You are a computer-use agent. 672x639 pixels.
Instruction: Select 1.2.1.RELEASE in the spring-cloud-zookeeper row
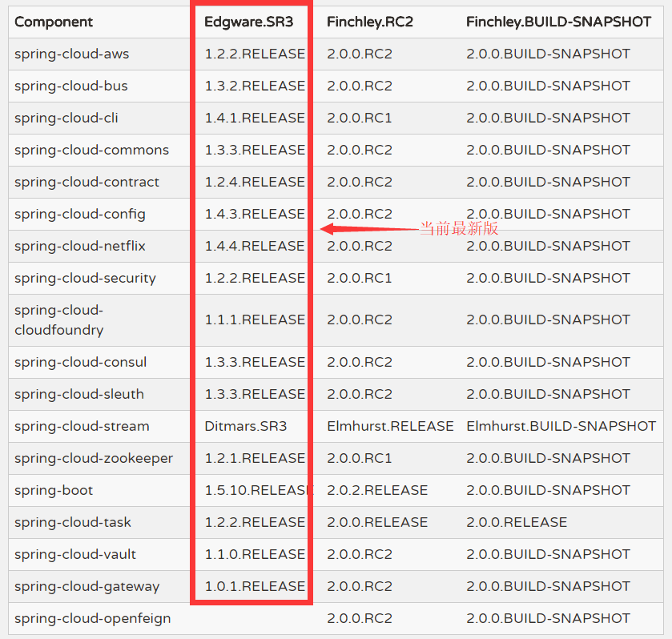click(x=255, y=458)
